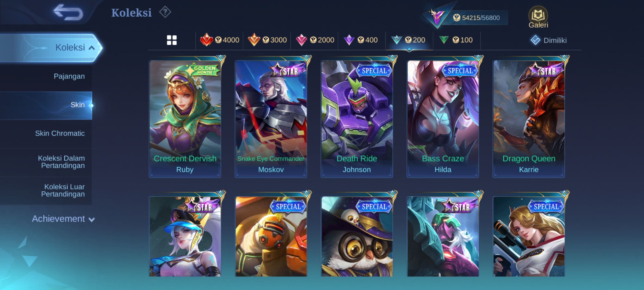Open the Galeri icon

(538, 17)
